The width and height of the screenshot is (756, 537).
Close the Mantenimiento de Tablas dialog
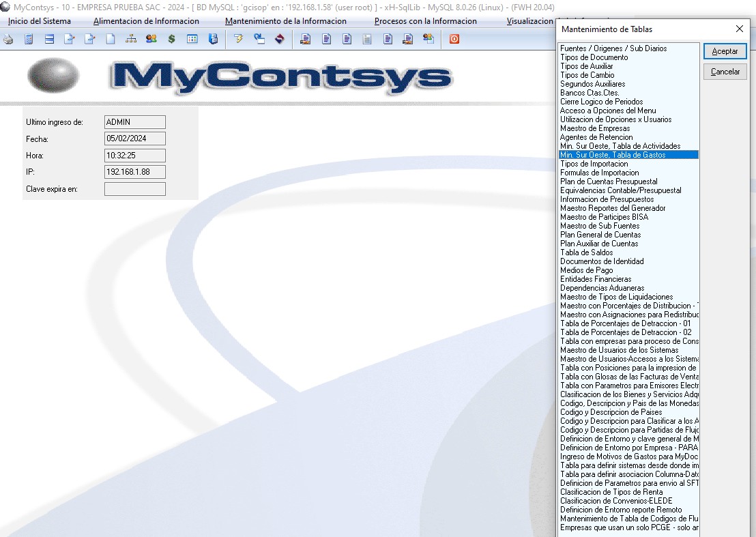point(740,29)
